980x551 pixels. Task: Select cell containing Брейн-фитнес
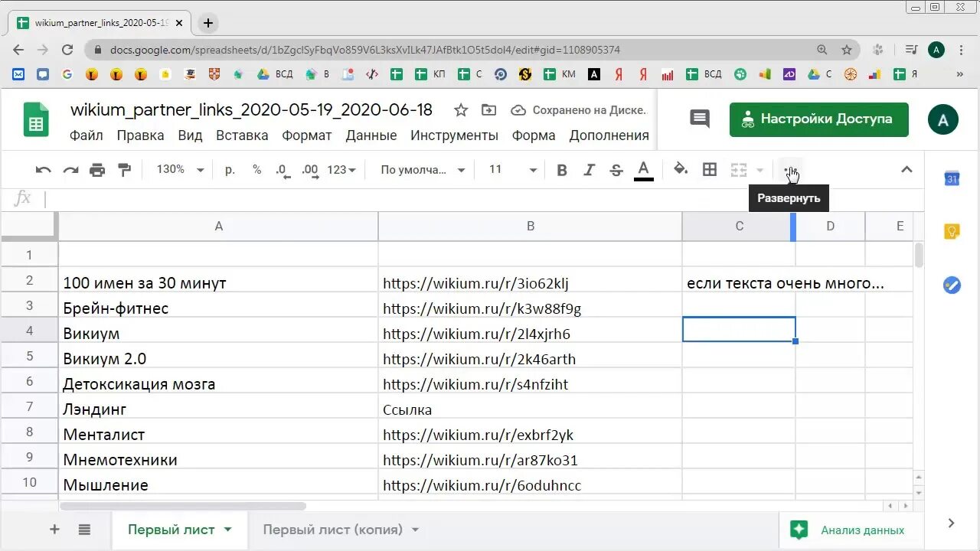(218, 308)
